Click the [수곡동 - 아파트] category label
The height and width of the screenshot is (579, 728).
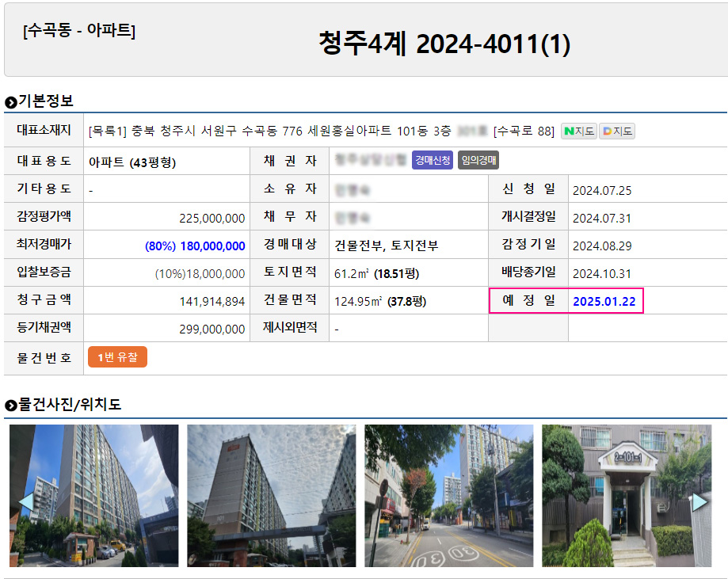pyautogui.click(x=79, y=31)
